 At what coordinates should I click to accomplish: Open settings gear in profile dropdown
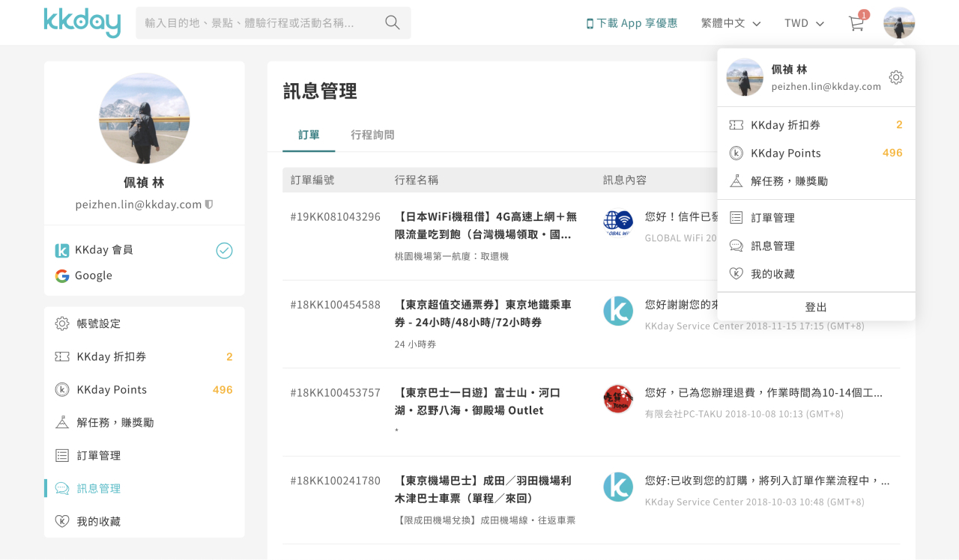tap(896, 77)
